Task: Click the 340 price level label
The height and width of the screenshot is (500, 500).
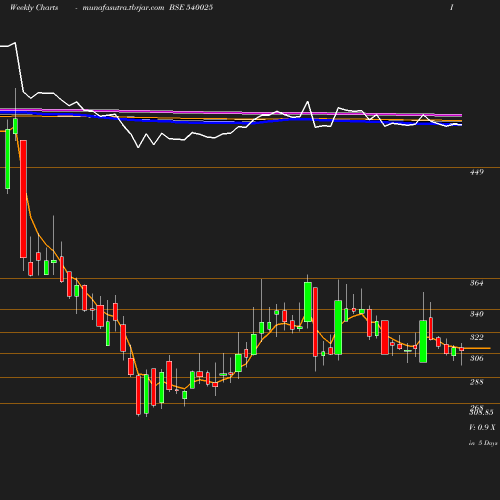Action: (477, 314)
